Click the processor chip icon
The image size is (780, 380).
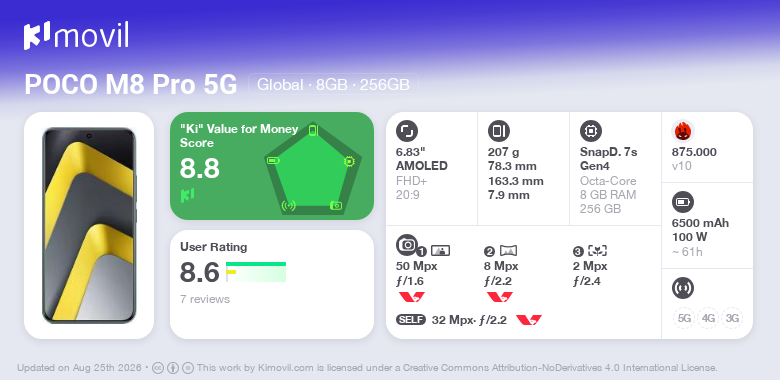[x=590, y=131]
